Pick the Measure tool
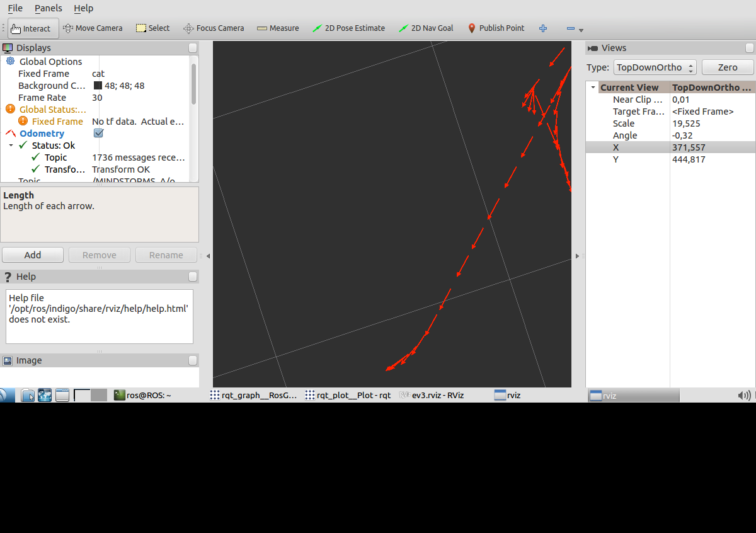 click(x=278, y=28)
